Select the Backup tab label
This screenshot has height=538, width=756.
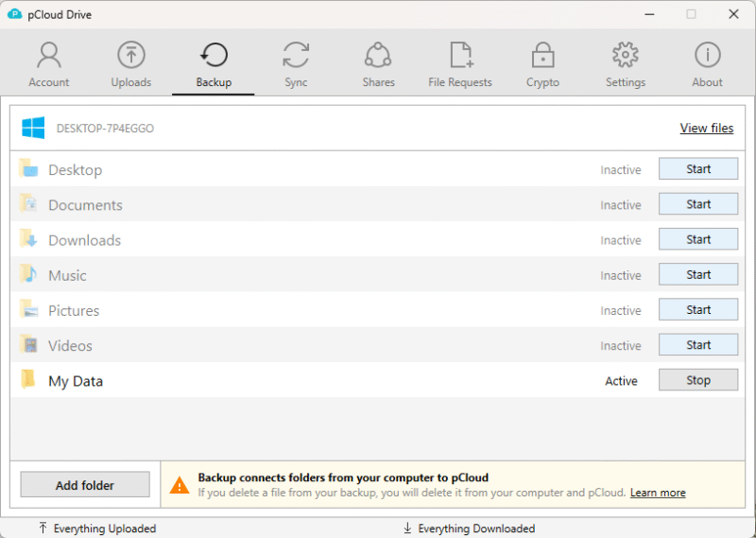214,82
